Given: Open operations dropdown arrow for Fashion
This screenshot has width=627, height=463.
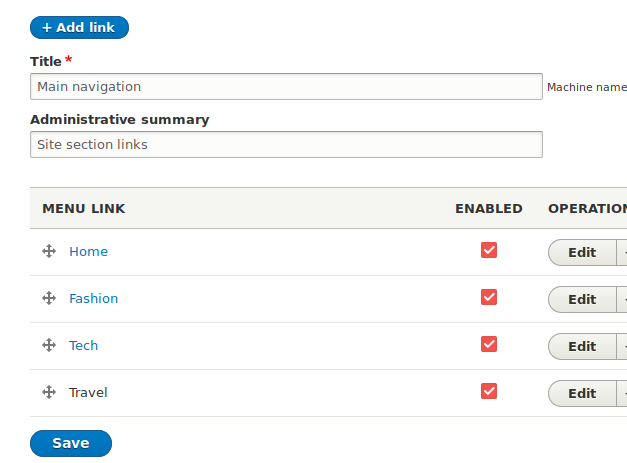Looking at the screenshot, I should (x=622, y=299).
